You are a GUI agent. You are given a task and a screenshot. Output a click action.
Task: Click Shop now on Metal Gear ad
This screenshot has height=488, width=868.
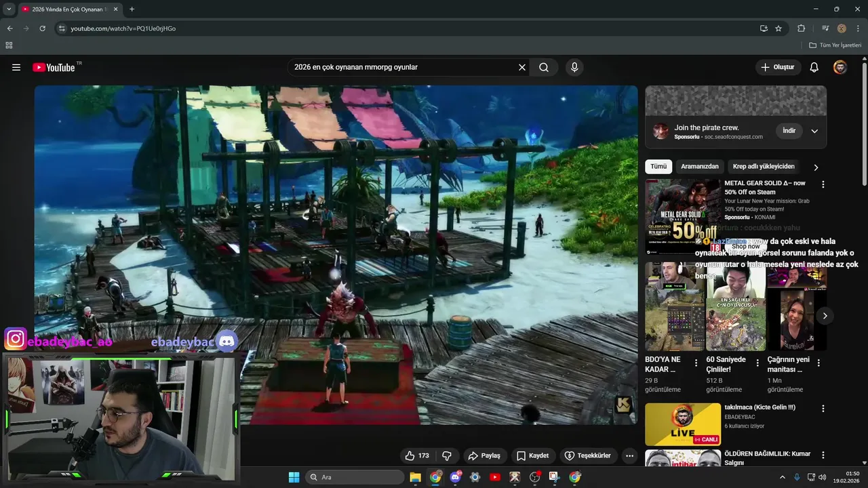[x=746, y=246]
